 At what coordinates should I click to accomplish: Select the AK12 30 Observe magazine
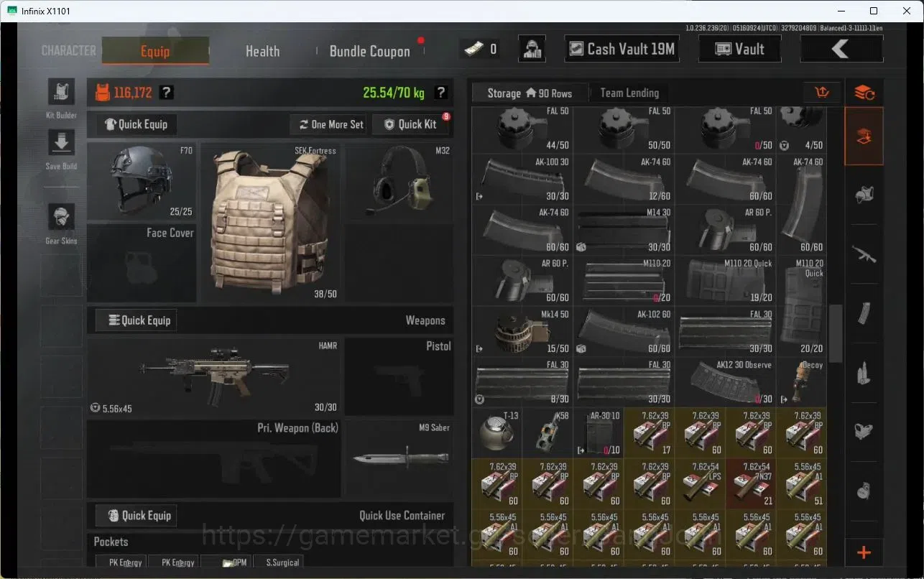pyautogui.click(x=725, y=381)
